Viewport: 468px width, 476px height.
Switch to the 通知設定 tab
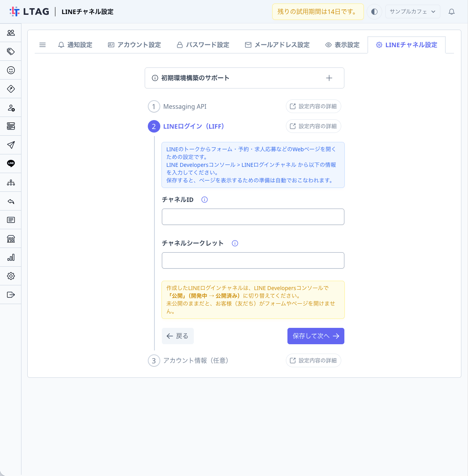point(75,45)
